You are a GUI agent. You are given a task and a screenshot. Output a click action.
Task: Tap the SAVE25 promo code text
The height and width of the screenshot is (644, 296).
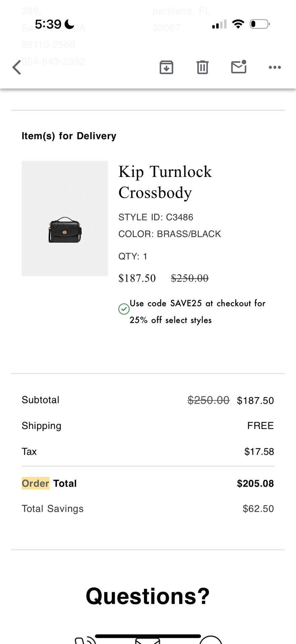186,303
